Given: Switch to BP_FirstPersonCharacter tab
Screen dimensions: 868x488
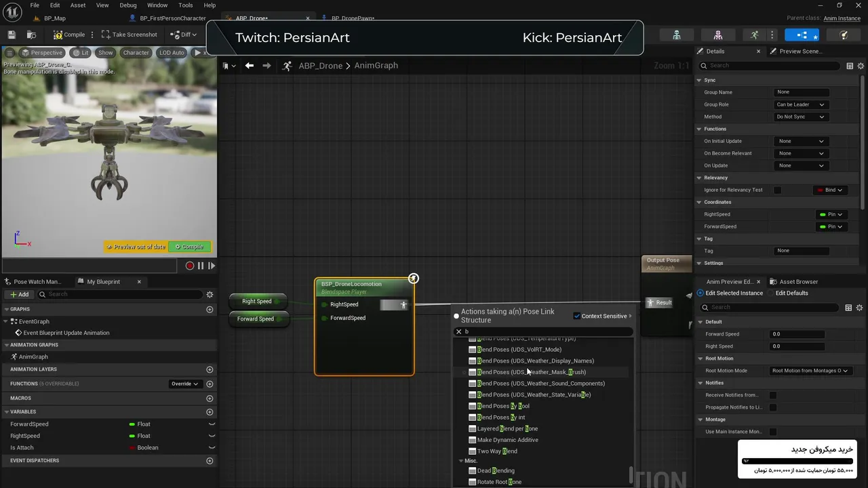Looking at the screenshot, I should [x=167, y=18].
